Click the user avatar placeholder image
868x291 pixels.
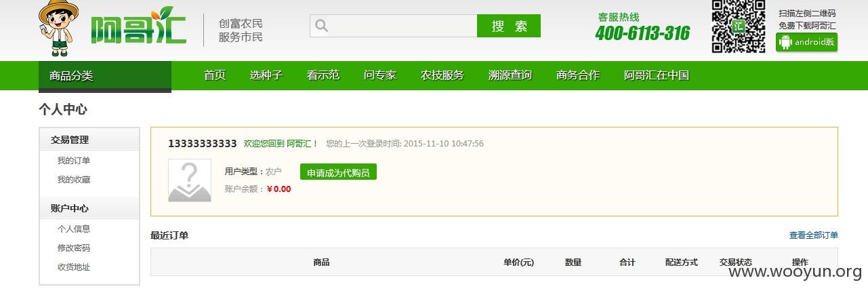[190, 180]
